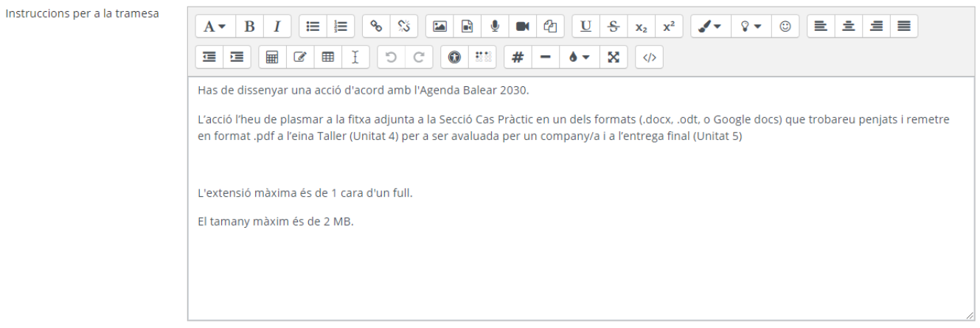Viewport: 980px width, 328px height.
Task: Undo the last edit
Action: (391, 56)
